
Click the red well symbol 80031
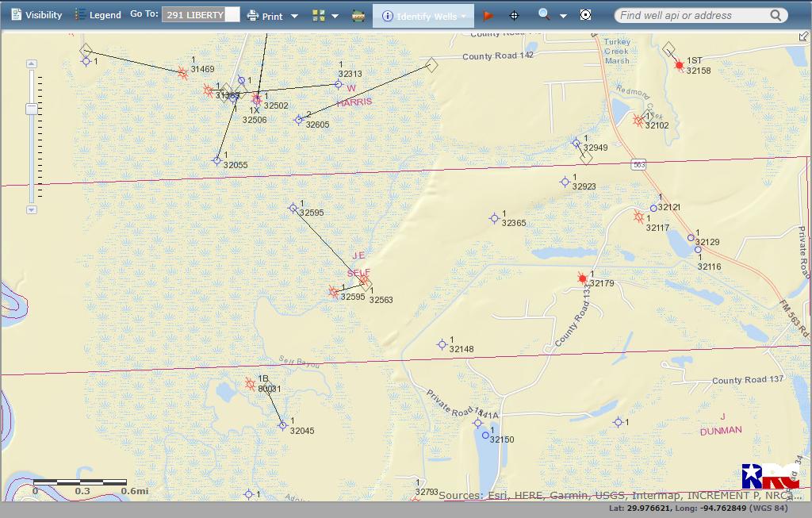tap(250, 385)
